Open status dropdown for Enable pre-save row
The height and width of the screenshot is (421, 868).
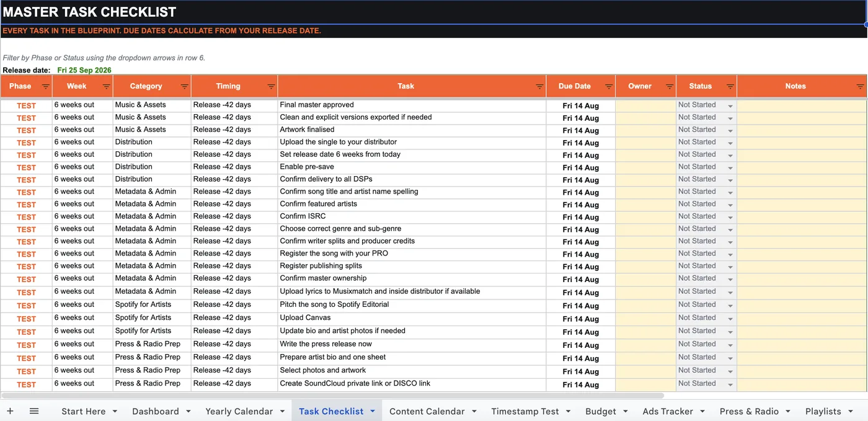(x=730, y=168)
